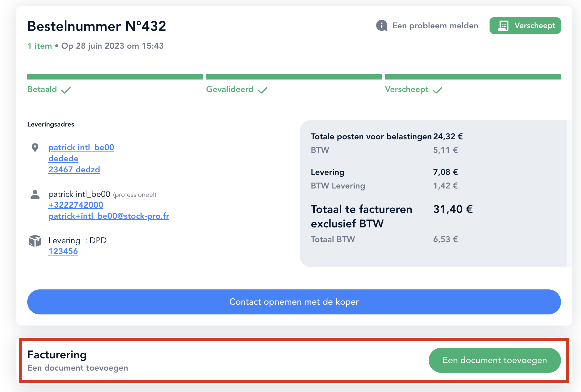The image size is (581, 392).
Task: Open DPD tracking number 123456
Action: (x=63, y=251)
